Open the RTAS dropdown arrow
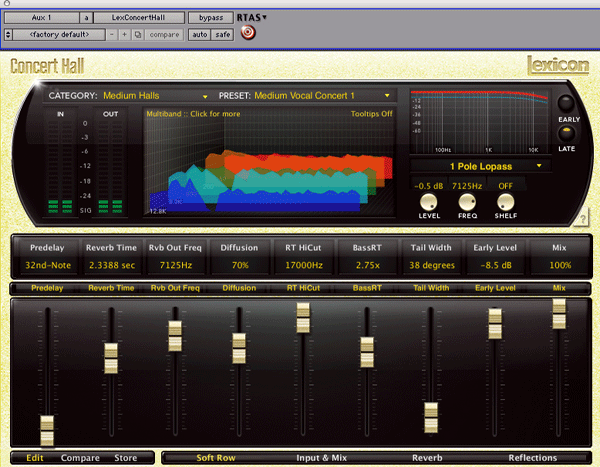Viewport: 600px width, 467px height. coord(264,17)
